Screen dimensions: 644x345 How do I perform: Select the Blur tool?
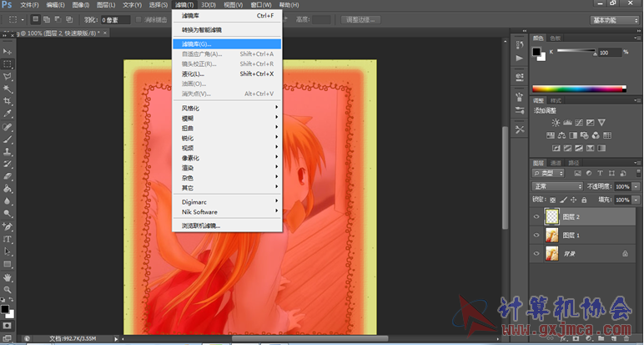click(x=8, y=201)
